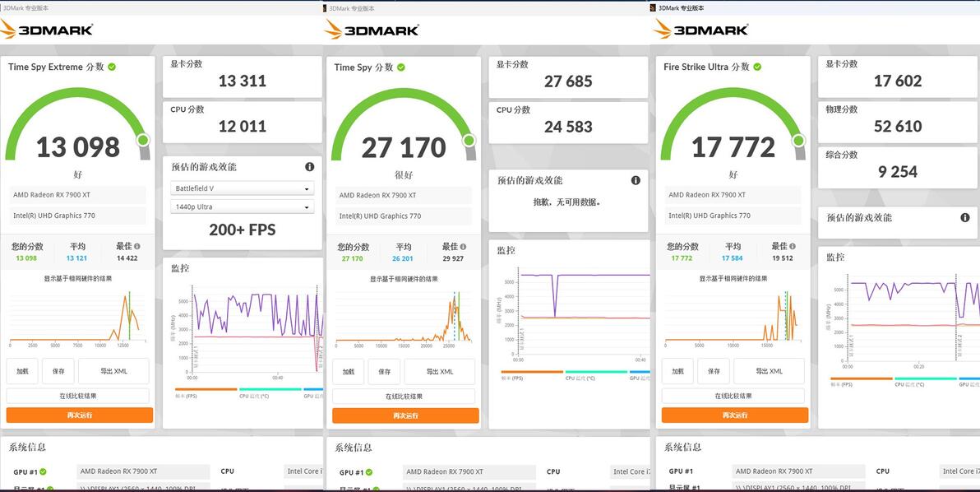This screenshot has height=492, width=980.
Task: Click the orange run again button under Time Spy Extreme
Action: 80,415
